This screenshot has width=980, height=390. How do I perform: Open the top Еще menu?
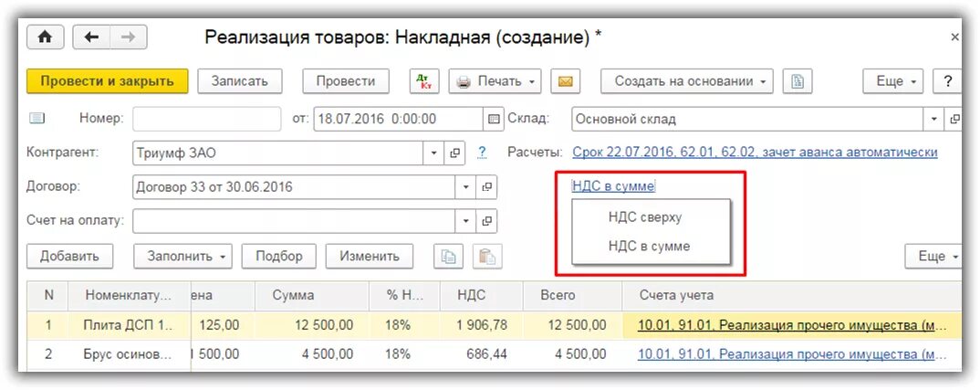pyautogui.click(x=893, y=81)
